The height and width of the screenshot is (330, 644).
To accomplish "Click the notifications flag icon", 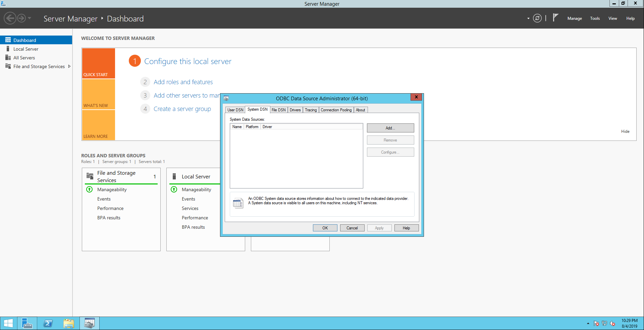I will [555, 17].
